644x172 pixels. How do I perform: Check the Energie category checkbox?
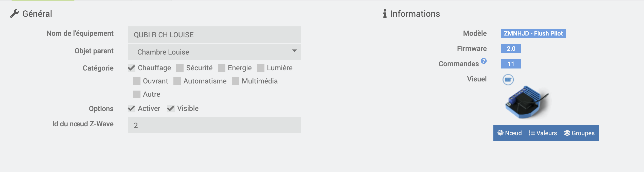click(x=221, y=68)
